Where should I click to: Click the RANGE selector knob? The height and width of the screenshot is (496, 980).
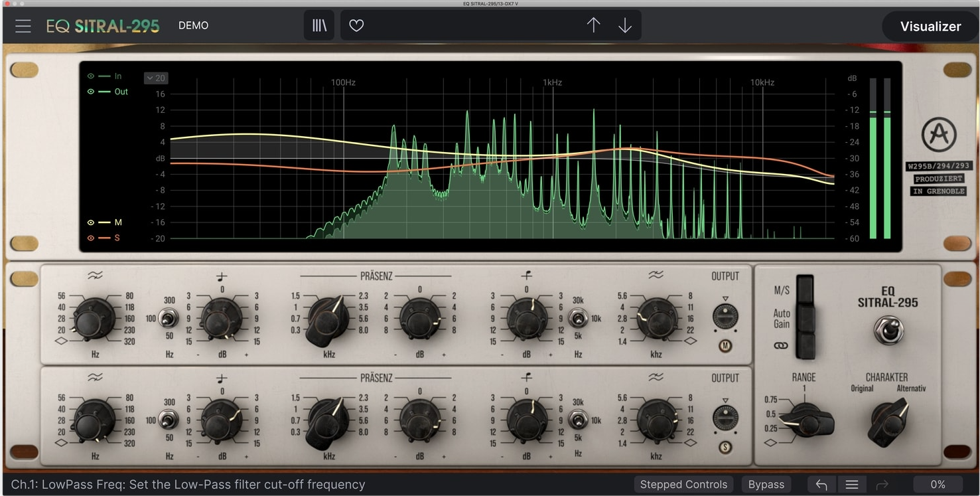click(805, 421)
